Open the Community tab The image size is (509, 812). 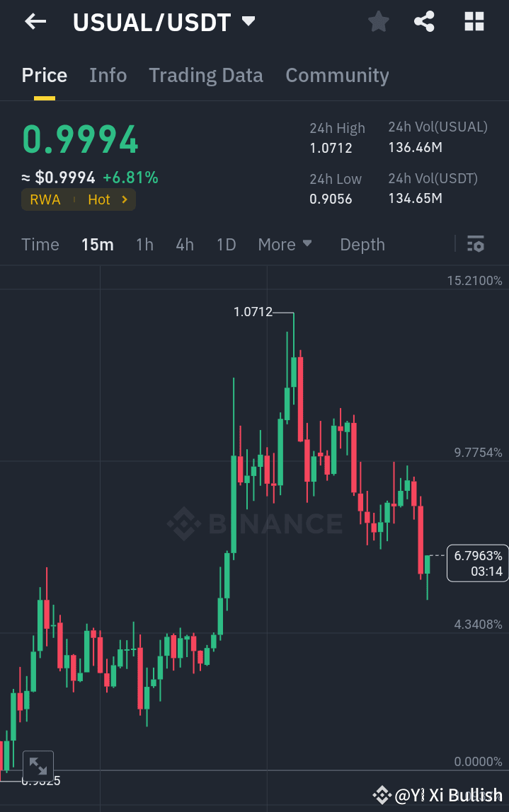pos(337,75)
